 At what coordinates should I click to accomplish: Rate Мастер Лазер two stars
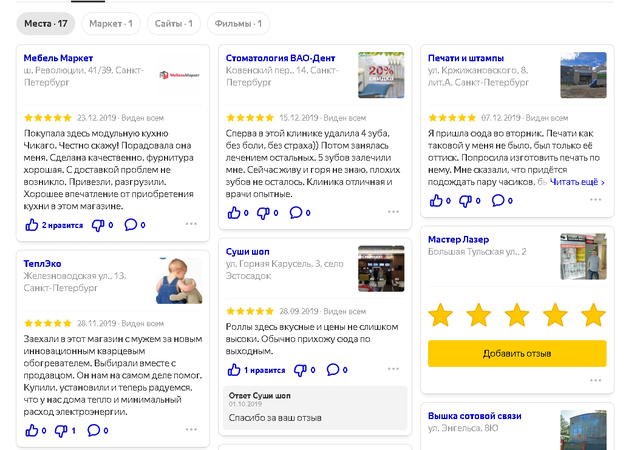479,315
